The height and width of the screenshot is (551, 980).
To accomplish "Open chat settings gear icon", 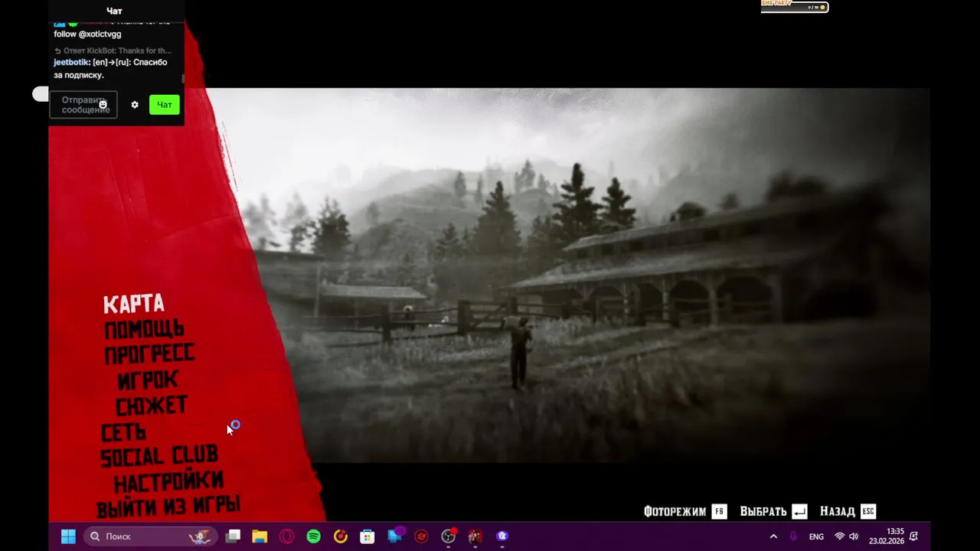I will point(135,105).
